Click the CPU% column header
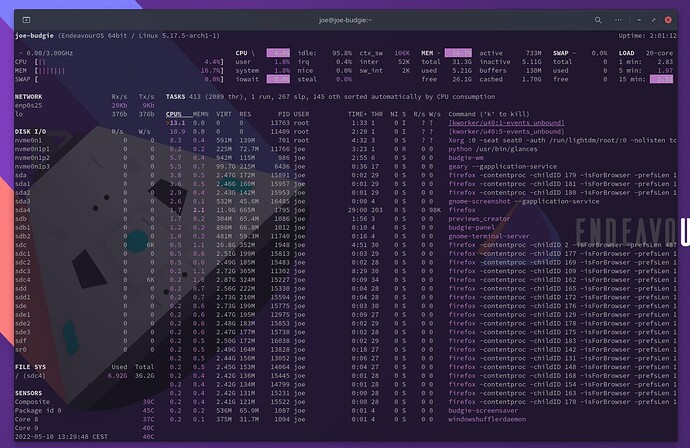Viewport: 690px width, 448px height. (173, 114)
